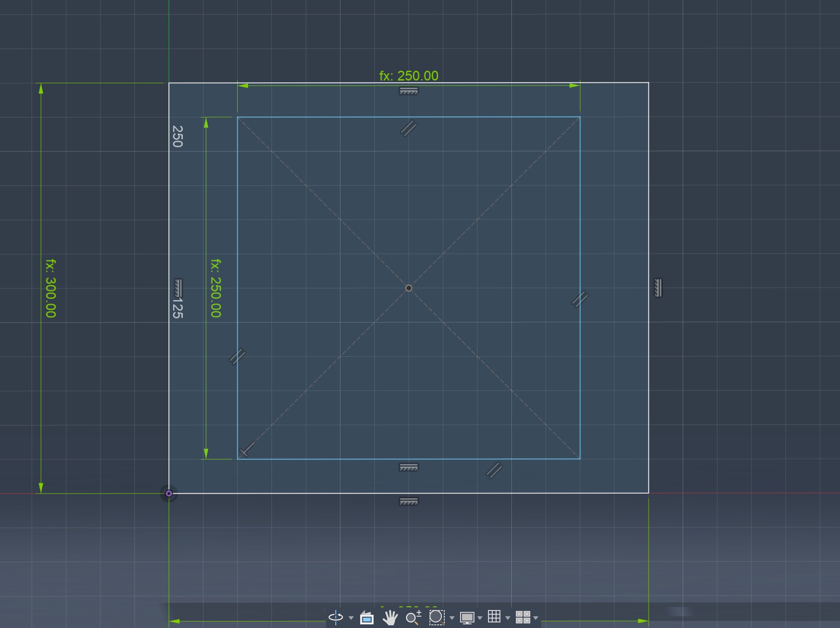Select the Pan hand tool
The image size is (840, 628).
coord(390,618)
